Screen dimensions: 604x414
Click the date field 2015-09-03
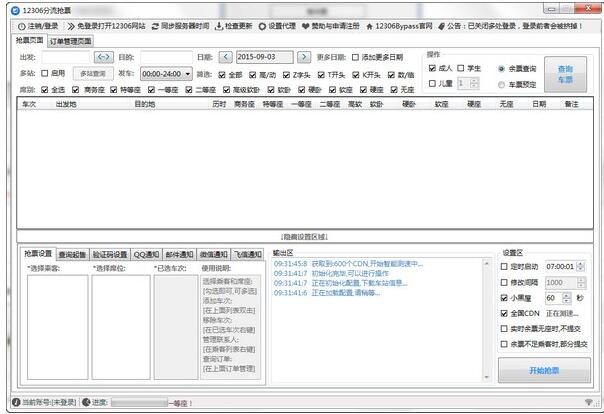click(x=265, y=57)
